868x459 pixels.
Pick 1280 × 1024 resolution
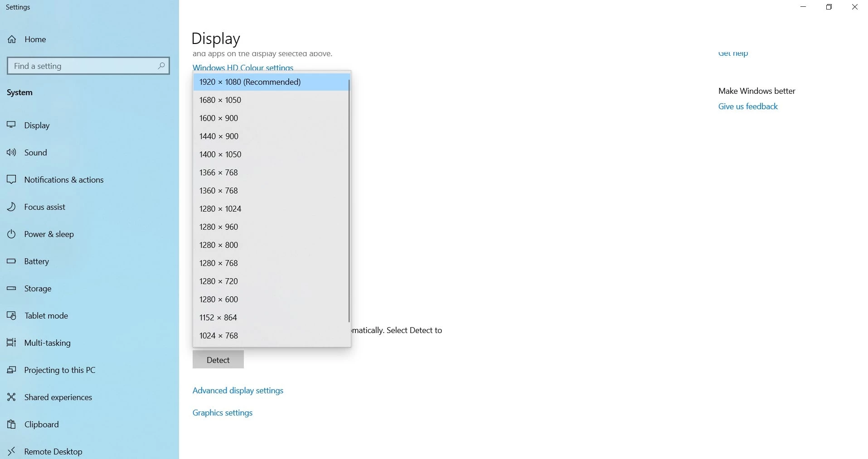(x=271, y=209)
